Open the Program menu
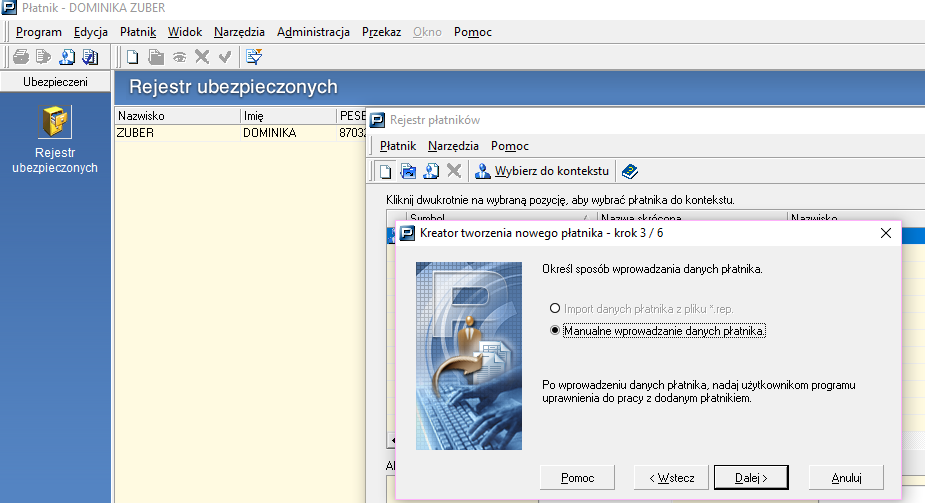 click(38, 32)
